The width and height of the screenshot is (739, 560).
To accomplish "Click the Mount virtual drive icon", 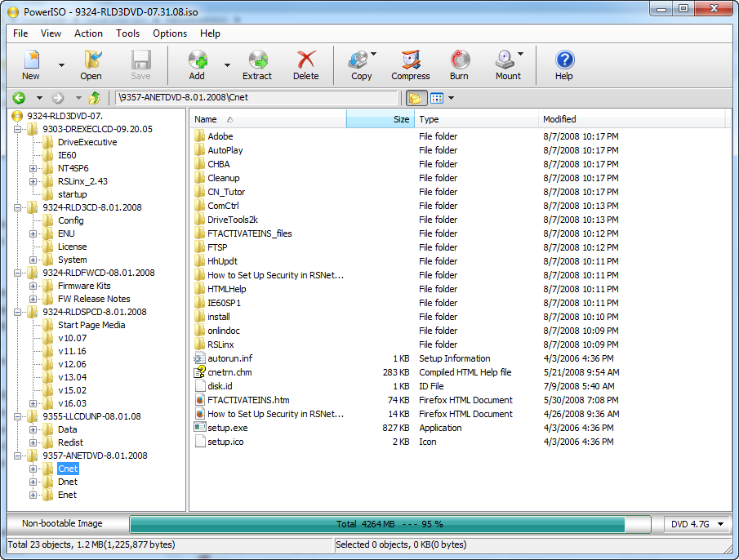I will pos(505,60).
